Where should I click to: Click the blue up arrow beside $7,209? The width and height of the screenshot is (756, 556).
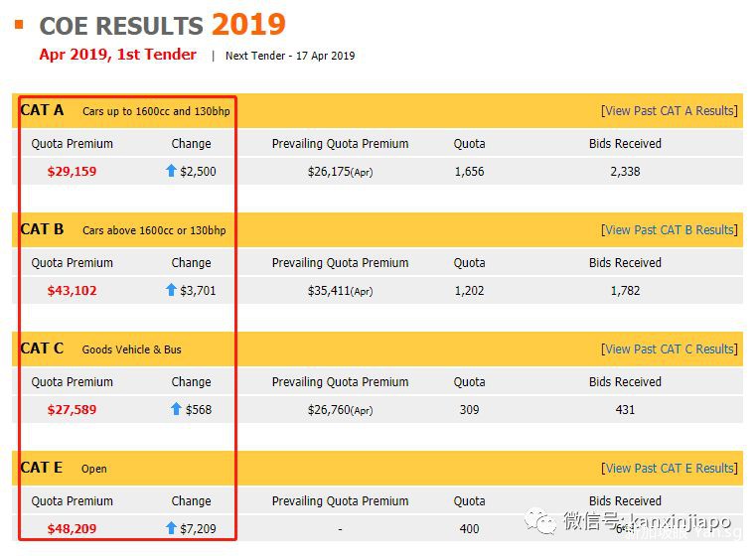point(171,528)
